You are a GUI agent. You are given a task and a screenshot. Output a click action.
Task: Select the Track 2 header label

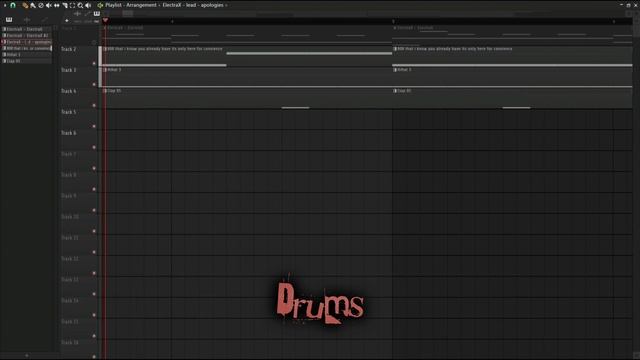(x=69, y=49)
